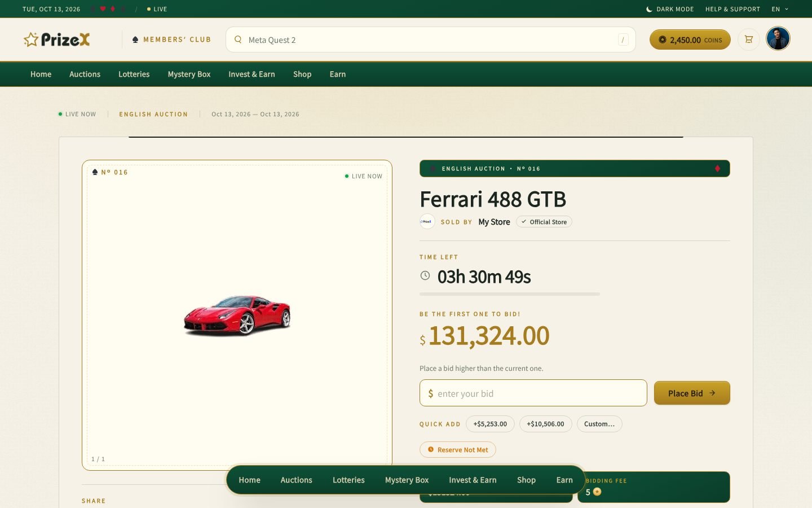The height and width of the screenshot is (508, 812).
Task: Click the magnifier icon in the search bar
Action: [238, 40]
